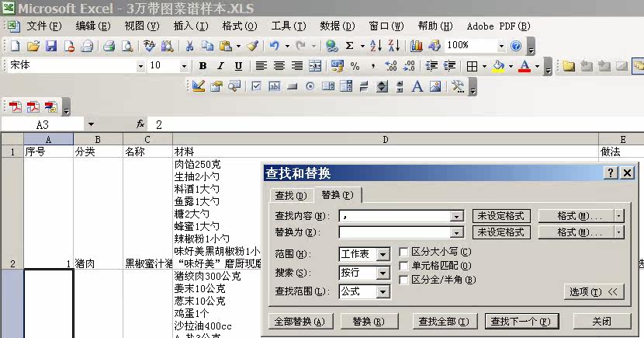Click the Print icon in toolbar
This screenshot has width=644, height=338.
click(x=109, y=46)
